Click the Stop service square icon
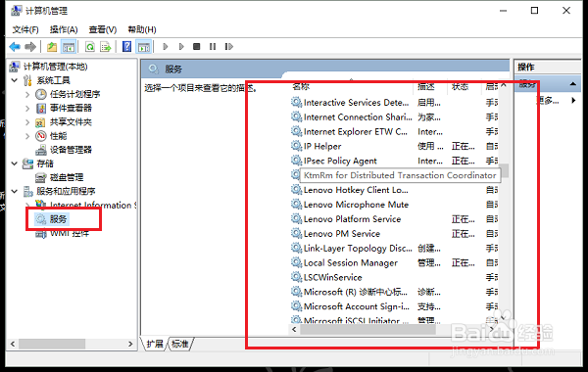This screenshot has height=372, width=588. point(197,46)
